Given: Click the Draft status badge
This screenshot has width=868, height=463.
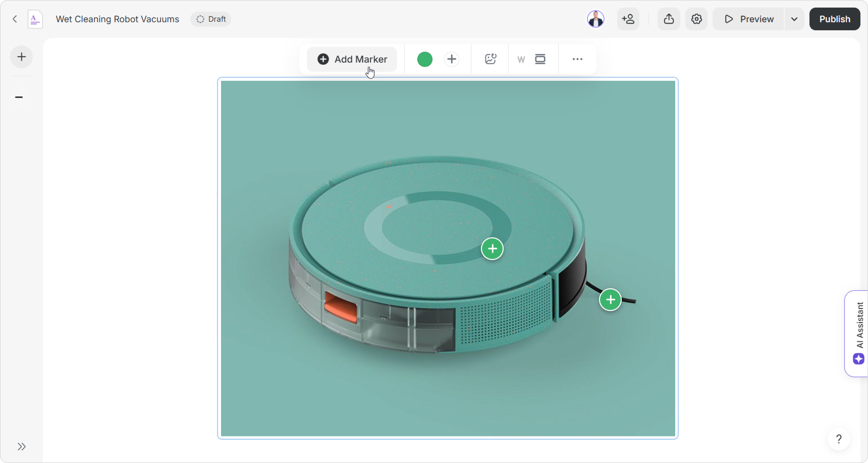Looking at the screenshot, I should (x=211, y=19).
